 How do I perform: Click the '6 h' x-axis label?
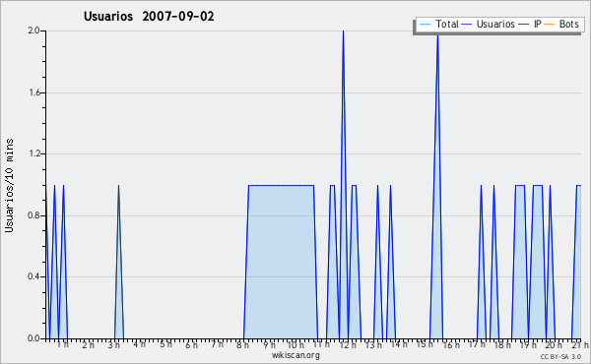coord(191,345)
